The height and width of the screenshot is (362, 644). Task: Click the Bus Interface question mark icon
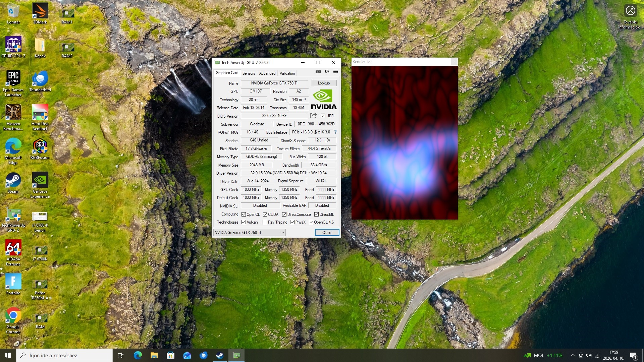click(x=335, y=132)
